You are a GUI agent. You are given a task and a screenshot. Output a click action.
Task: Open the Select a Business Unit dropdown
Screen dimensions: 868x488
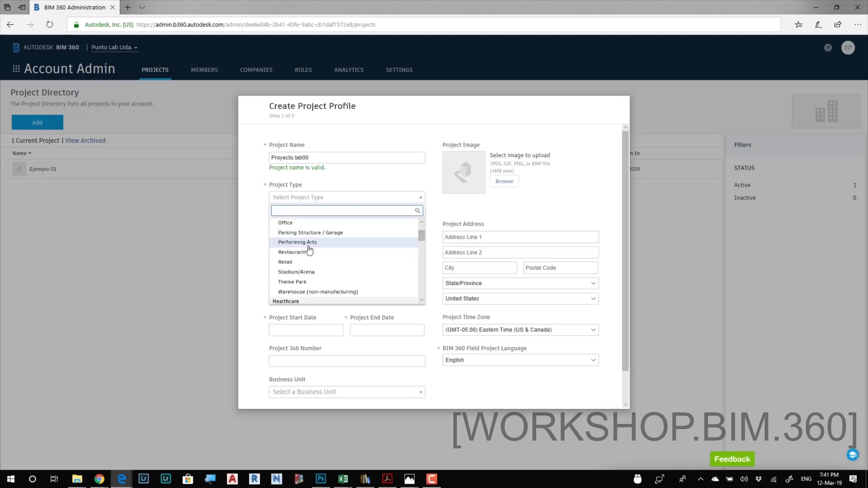347,392
